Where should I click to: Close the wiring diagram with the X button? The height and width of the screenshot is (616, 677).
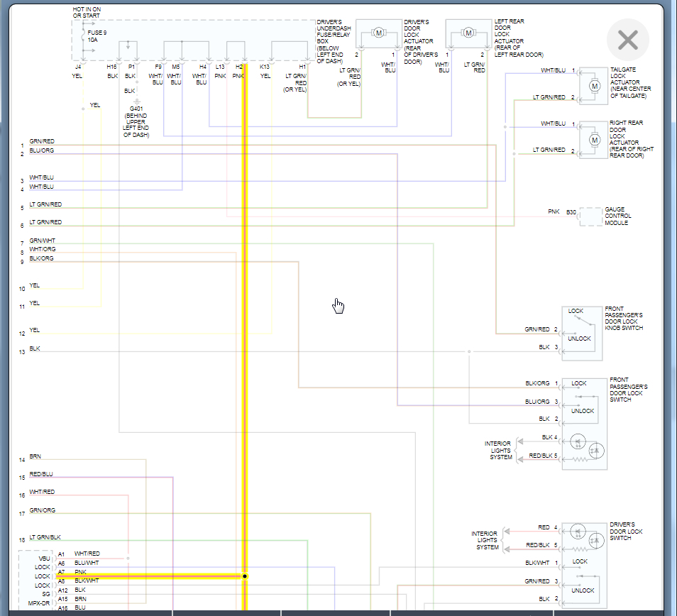pos(628,40)
